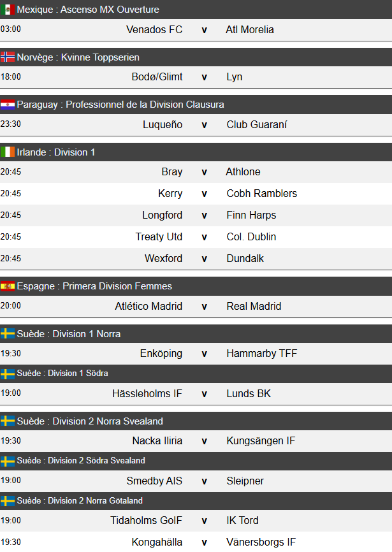392x552 pixels.
Task: Click the Paraguay flag icon
Action: pos(8,105)
